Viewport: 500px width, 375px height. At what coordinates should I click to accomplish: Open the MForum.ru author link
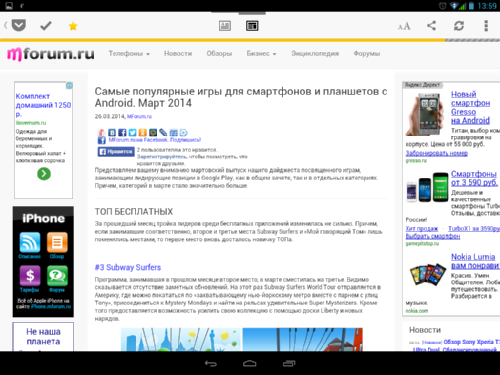tap(139, 116)
